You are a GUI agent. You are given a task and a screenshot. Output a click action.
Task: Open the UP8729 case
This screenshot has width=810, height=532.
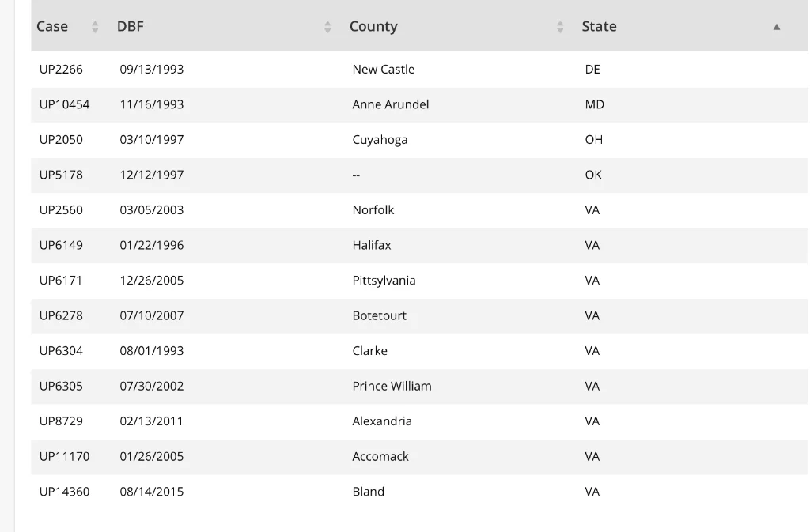(61, 421)
